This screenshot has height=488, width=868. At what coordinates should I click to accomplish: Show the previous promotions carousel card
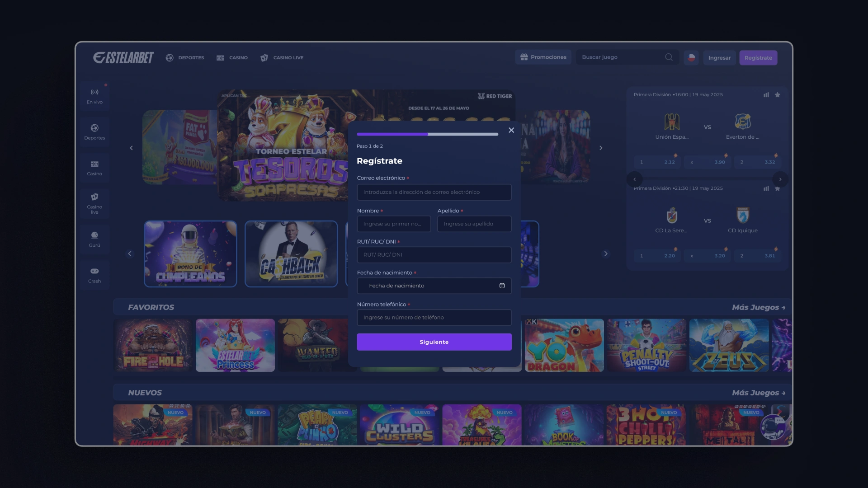(130, 253)
